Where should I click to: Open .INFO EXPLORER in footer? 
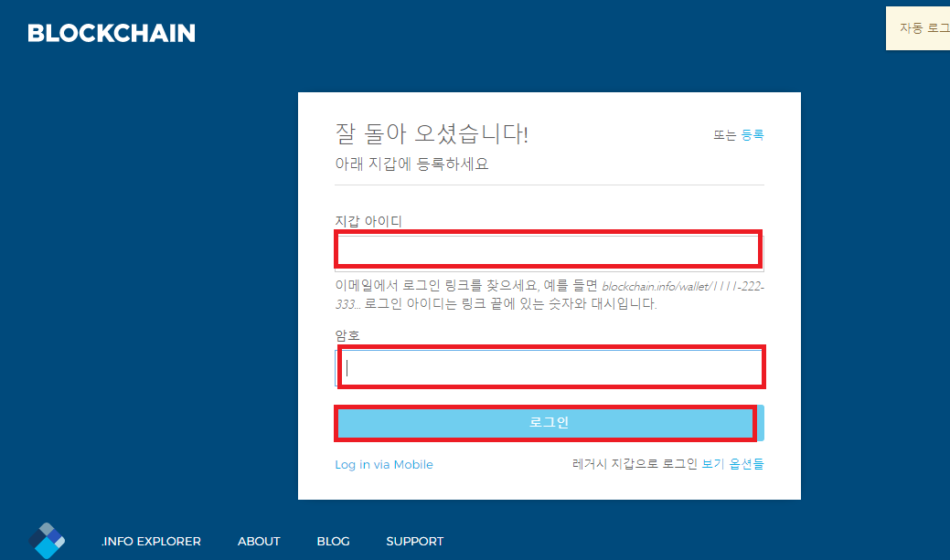pos(151,541)
